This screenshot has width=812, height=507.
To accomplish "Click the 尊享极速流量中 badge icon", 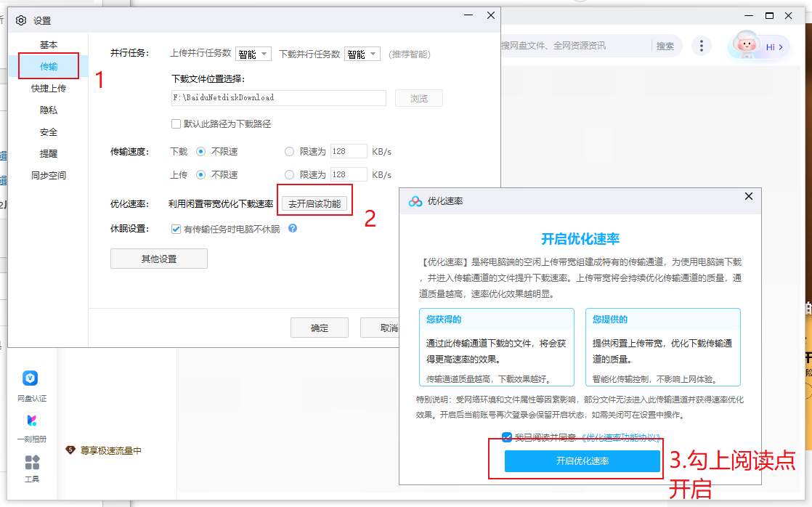I will click(x=70, y=450).
